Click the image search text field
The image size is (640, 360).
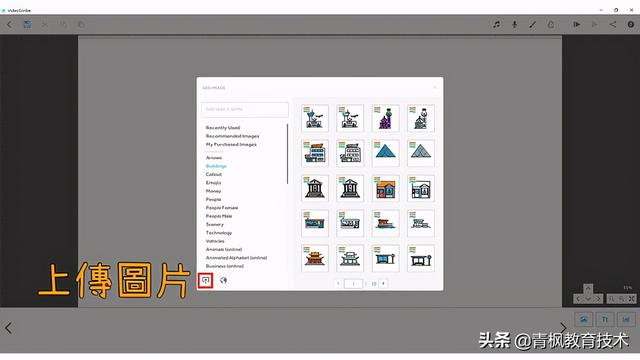point(245,109)
